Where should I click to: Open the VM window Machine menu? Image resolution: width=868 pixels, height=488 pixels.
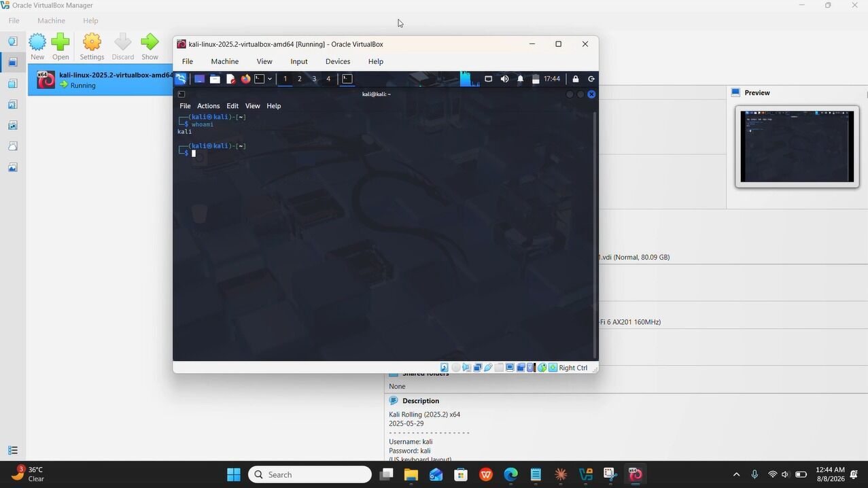[x=224, y=61]
